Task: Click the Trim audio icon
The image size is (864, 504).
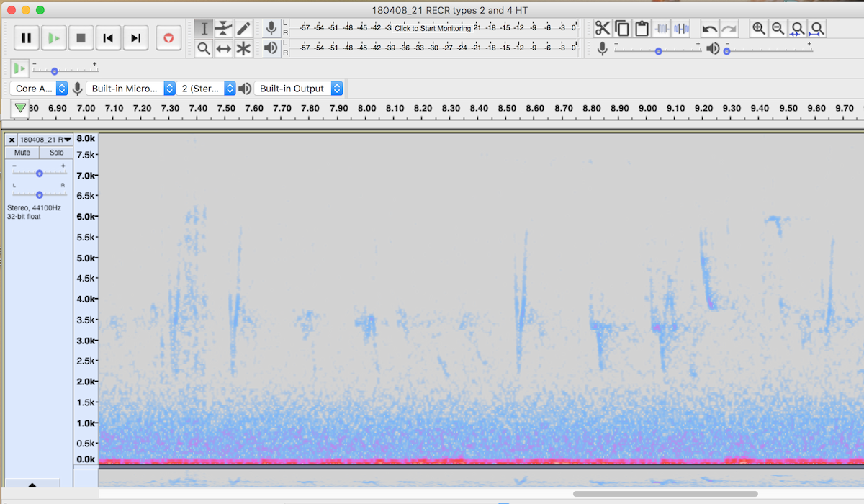Action: [661, 29]
